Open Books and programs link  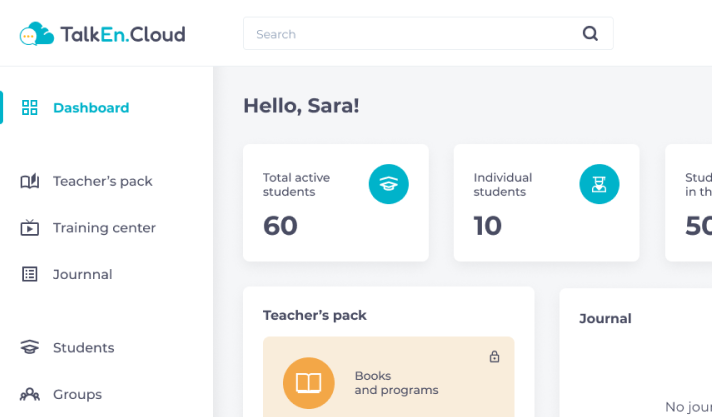tap(396, 383)
